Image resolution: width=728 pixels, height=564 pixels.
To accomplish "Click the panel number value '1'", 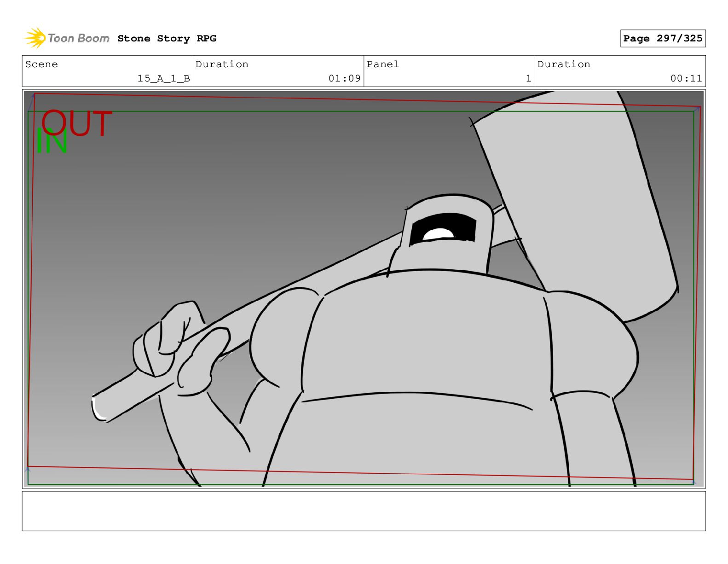I will (x=529, y=79).
